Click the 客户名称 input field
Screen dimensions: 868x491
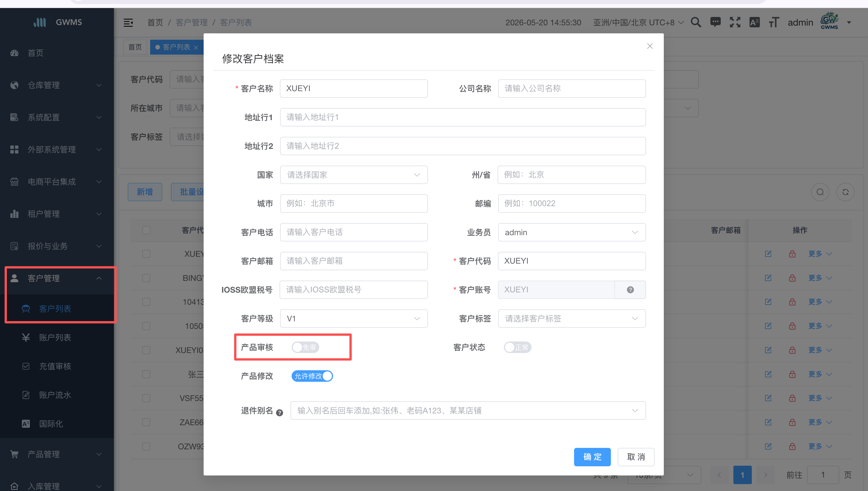click(x=354, y=88)
